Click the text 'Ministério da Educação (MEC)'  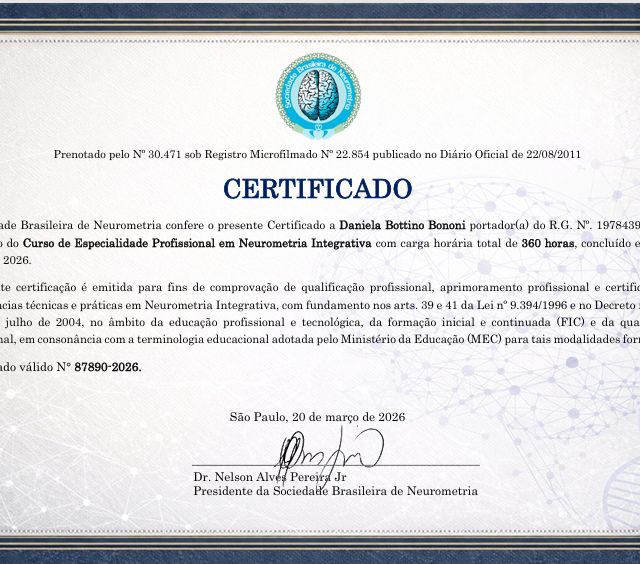click(421, 340)
